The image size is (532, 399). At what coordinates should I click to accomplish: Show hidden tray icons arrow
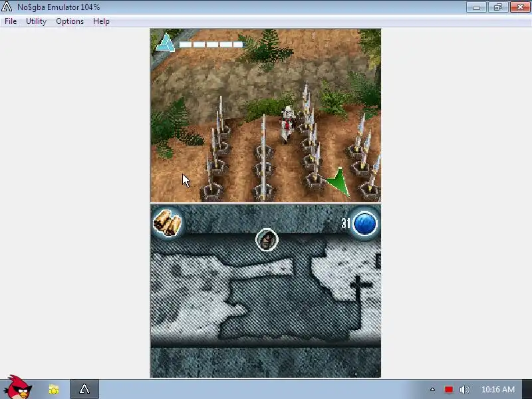(432, 390)
